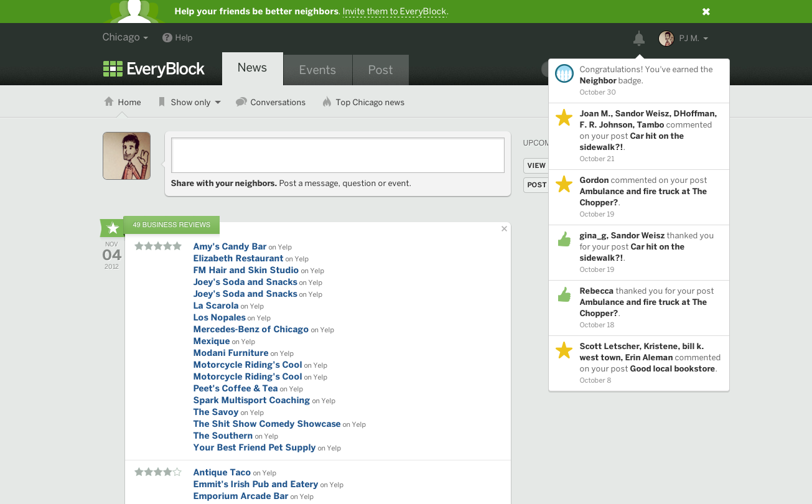Open Emmit's Irish Pub and Eatery review
The height and width of the screenshot is (504, 812).
point(256,484)
